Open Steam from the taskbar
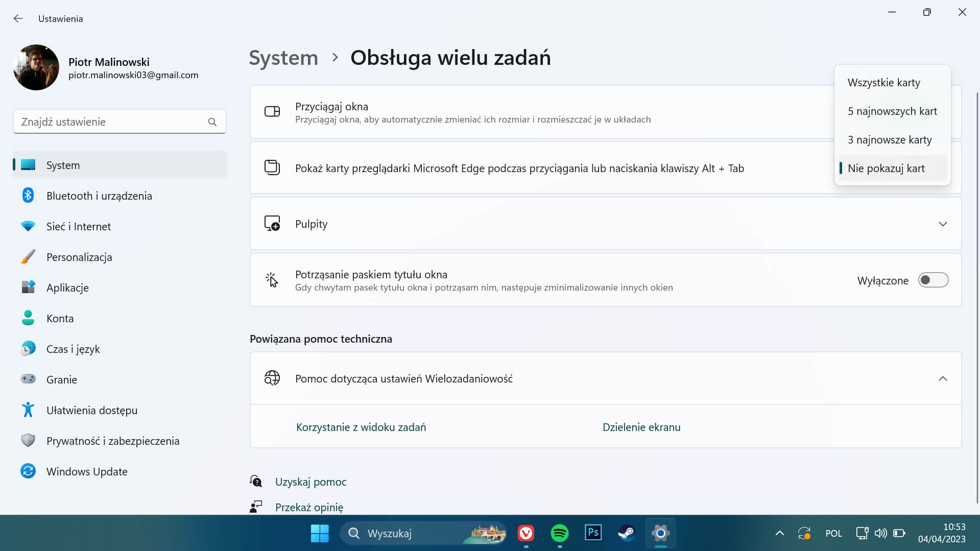The height and width of the screenshot is (551, 980). (627, 533)
